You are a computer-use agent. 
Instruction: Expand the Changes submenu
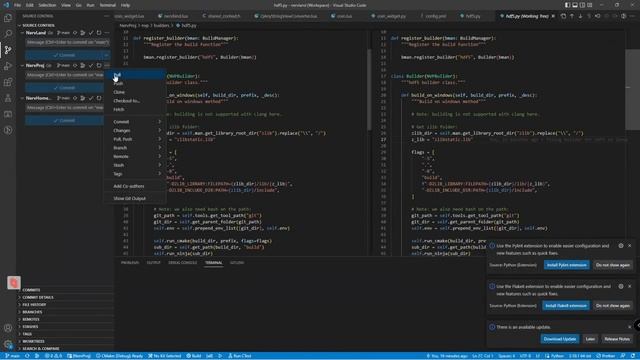pyautogui.click(x=135, y=131)
